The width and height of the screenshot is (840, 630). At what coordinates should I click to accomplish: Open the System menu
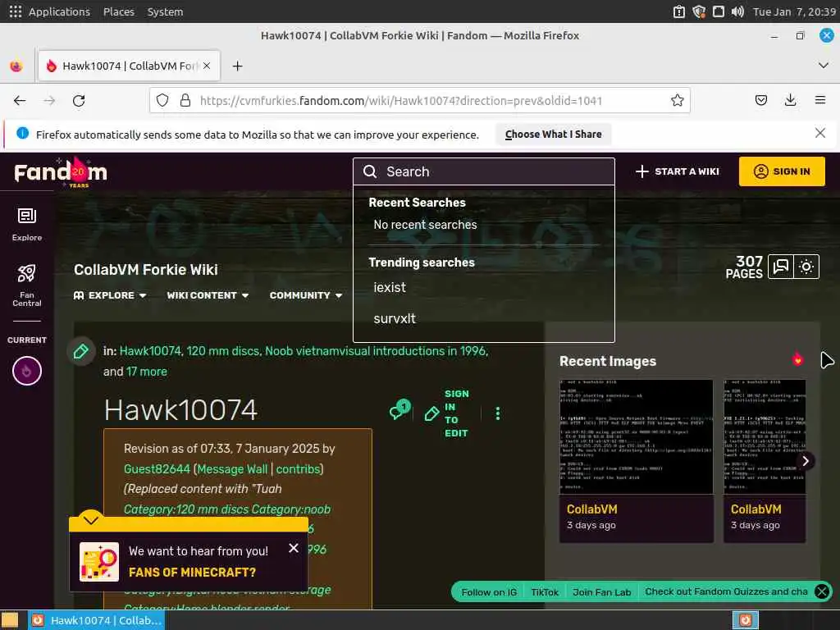pos(165,11)
